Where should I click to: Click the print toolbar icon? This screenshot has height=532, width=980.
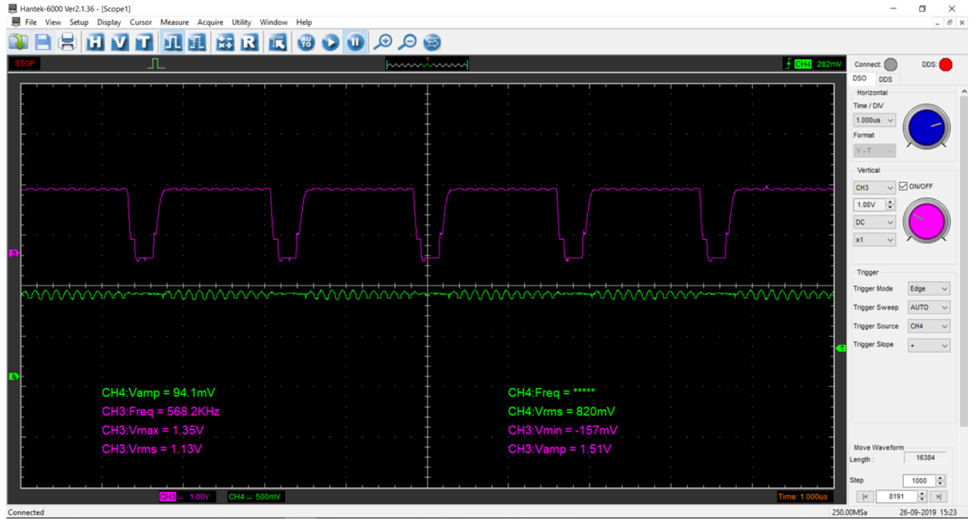tap(67, 42)
